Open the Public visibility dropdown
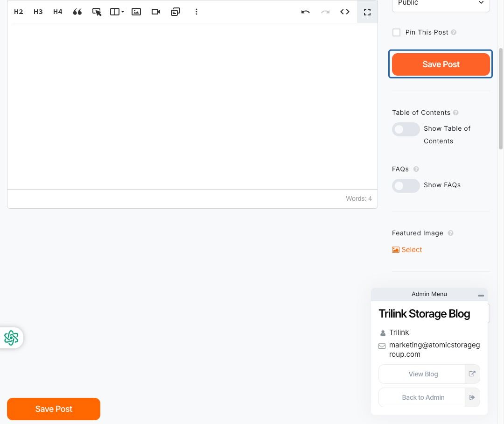The image size is (504, 424). click(441, 4)
